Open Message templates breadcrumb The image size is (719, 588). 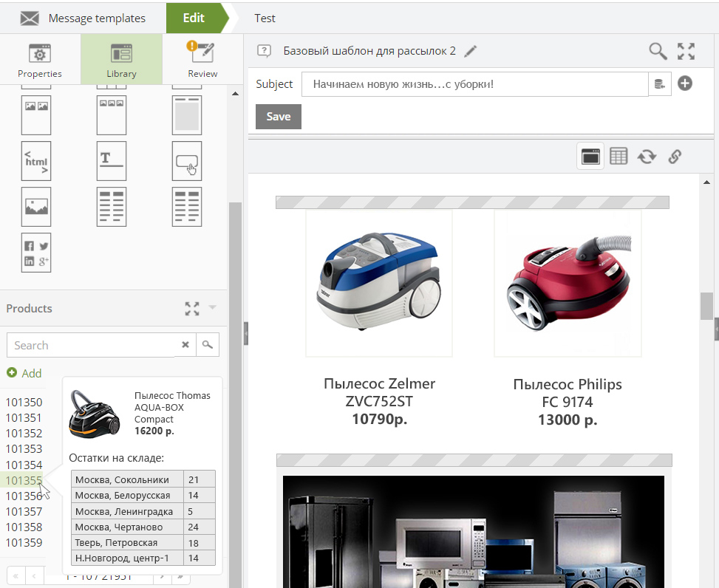[x=83, y=18]
